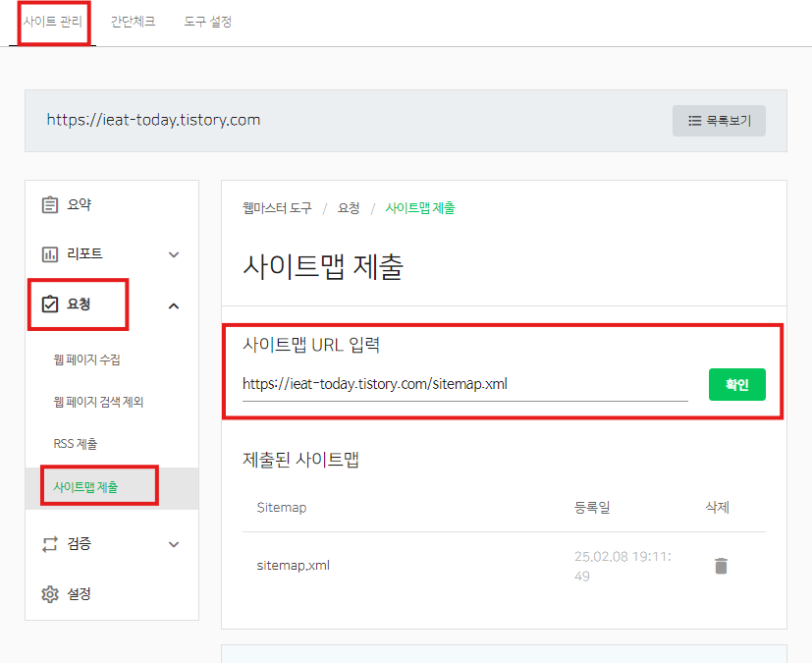The image size is (812, 663).
Task: Focus the 사이트맵 URL input field
Action: click(465, 385)
